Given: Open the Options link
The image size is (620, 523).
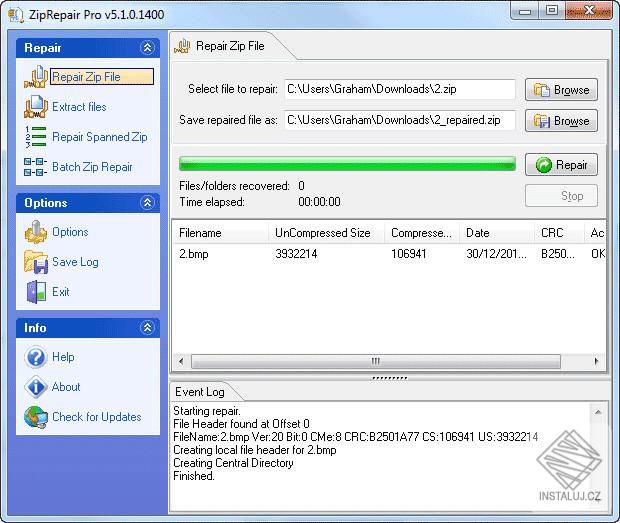Looking at the screenshot, I should tap(70, 232).
